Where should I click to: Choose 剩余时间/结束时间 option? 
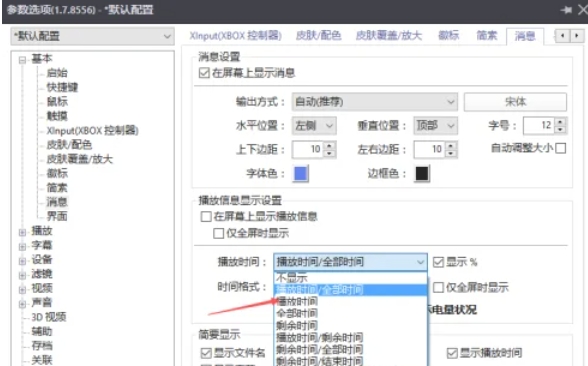coord(351,361)
